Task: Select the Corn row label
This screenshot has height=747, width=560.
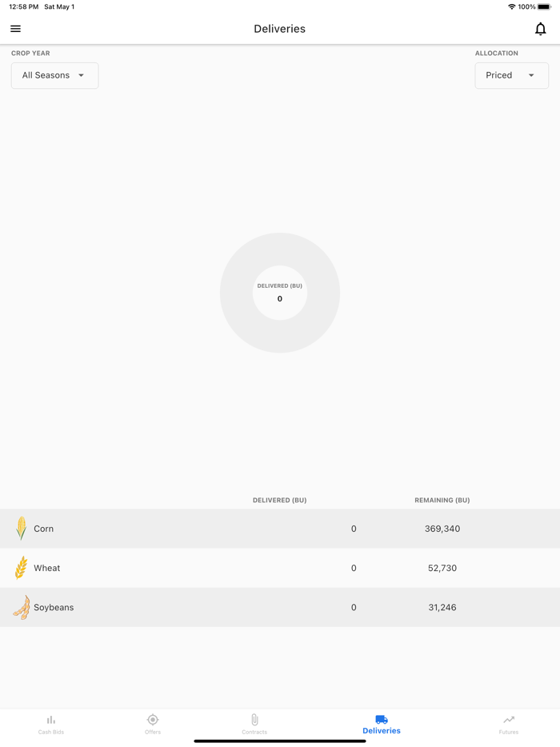Action: (44, 529)
